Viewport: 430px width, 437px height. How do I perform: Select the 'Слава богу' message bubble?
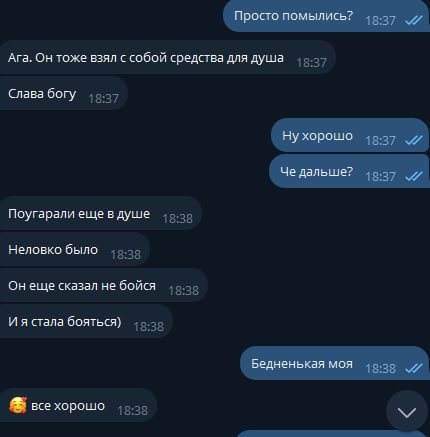(64, 93)
